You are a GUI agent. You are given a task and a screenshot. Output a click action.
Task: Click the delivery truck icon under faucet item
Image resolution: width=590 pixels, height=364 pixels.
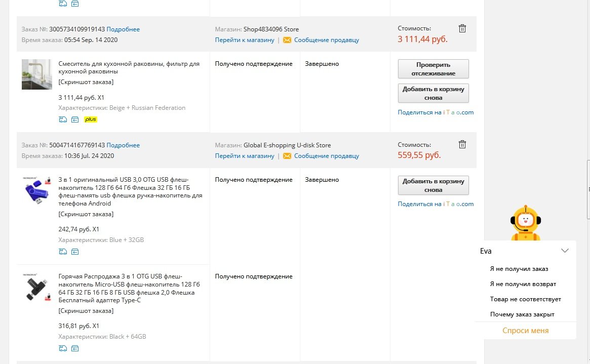63,119
